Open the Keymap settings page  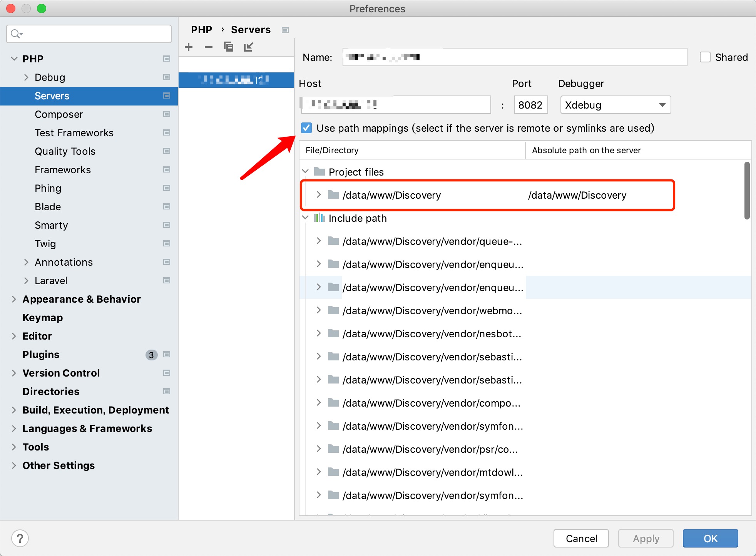point(42,318)
